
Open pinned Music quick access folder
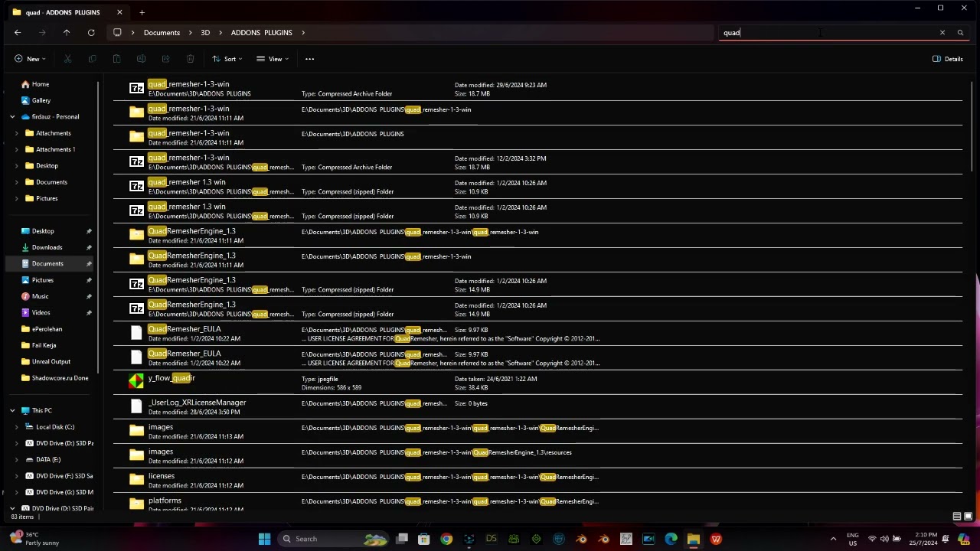[40, 296]
